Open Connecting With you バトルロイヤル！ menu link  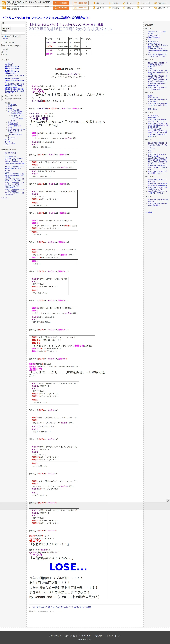(x=15, y=92)
